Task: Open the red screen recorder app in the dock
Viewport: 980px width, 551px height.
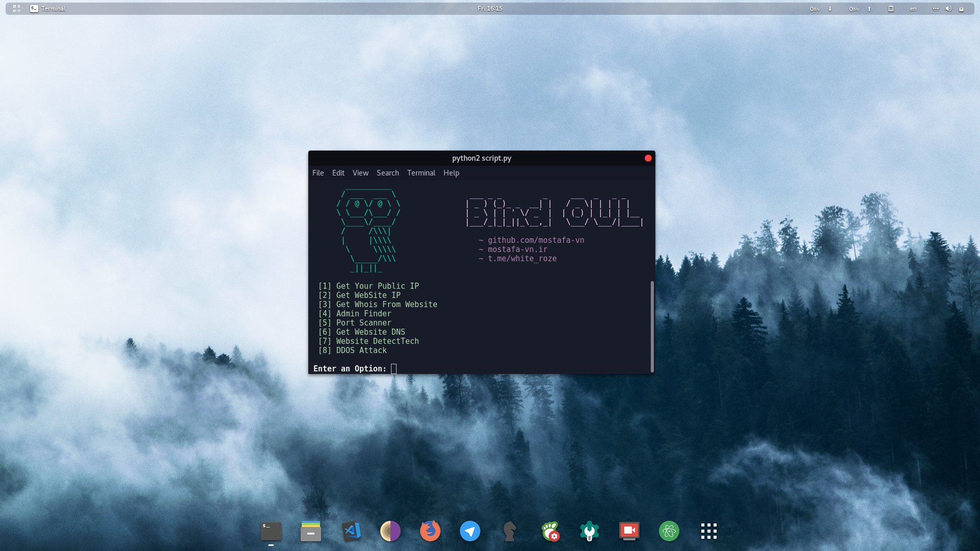Action: coord(629,531)
